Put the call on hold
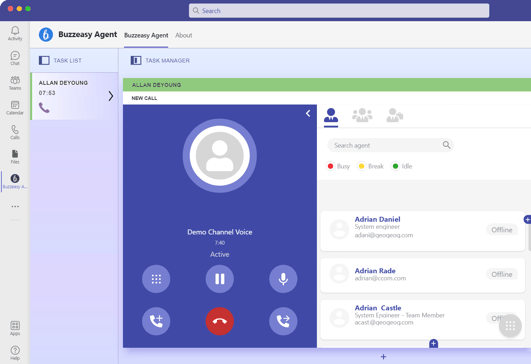 [x=220, y=279]
